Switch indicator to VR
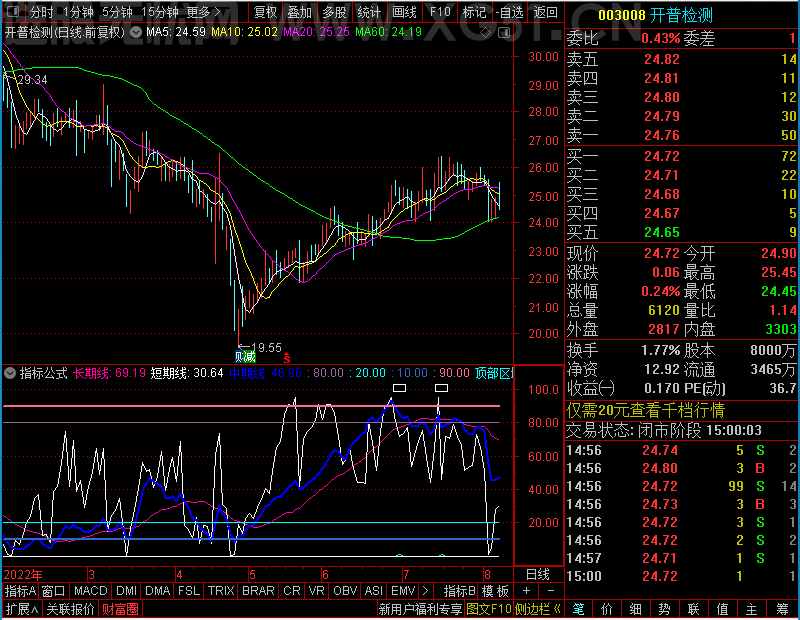 point(317,591)
